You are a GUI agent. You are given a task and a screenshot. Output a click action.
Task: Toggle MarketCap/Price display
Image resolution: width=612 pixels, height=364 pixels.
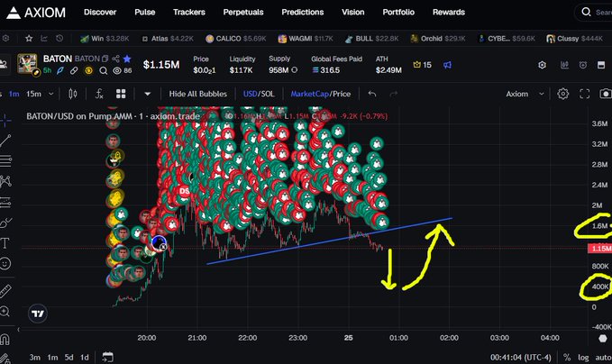coord(321,94)
